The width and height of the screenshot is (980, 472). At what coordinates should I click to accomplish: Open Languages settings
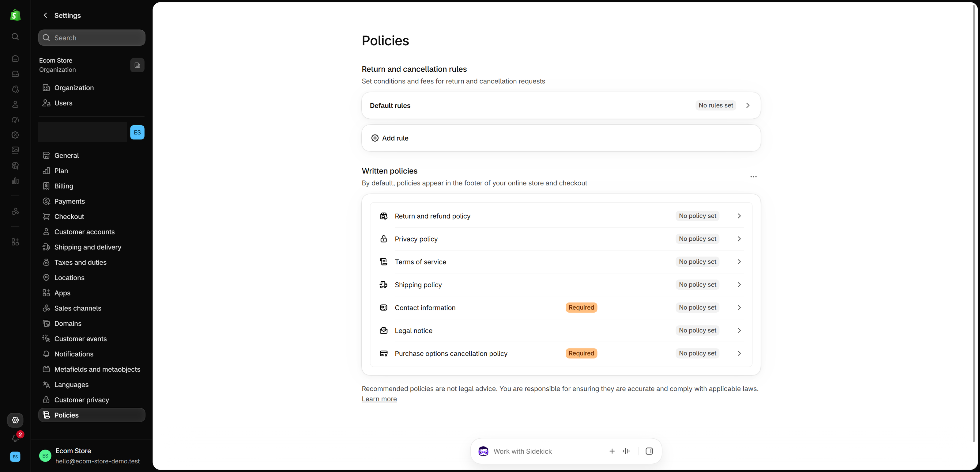point(92,384)
